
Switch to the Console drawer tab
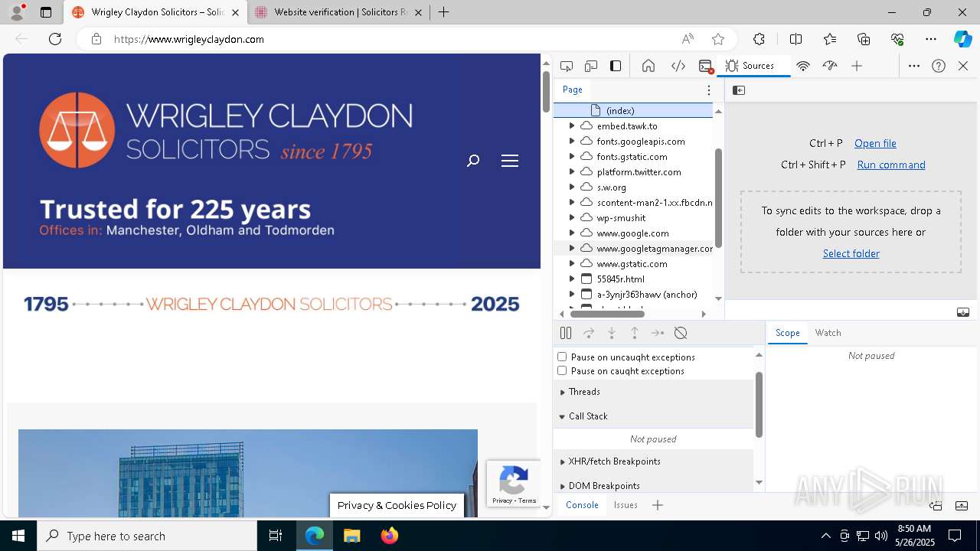582,505
